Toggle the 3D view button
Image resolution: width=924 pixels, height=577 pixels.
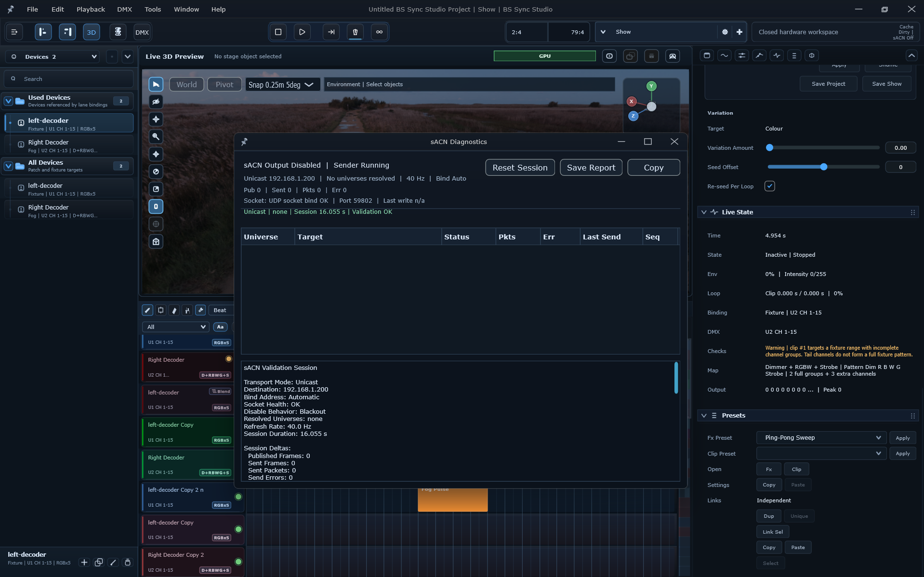pos(92,32)
